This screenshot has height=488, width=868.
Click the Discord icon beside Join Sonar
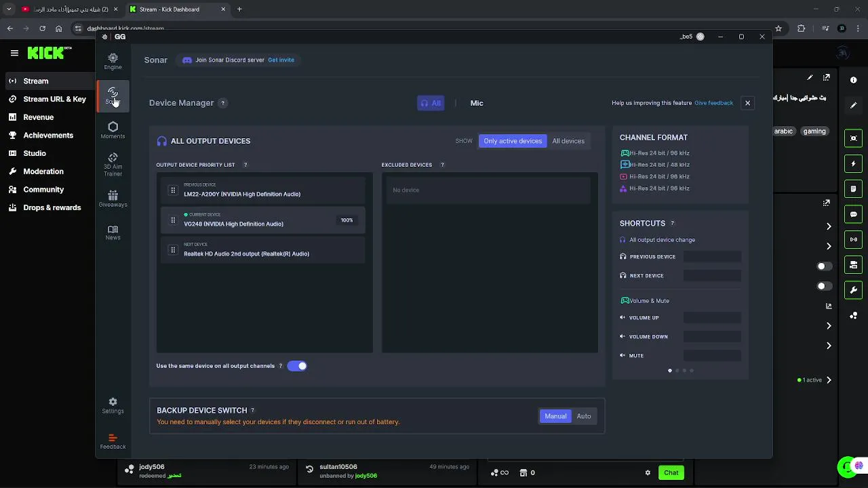[187, 60]
